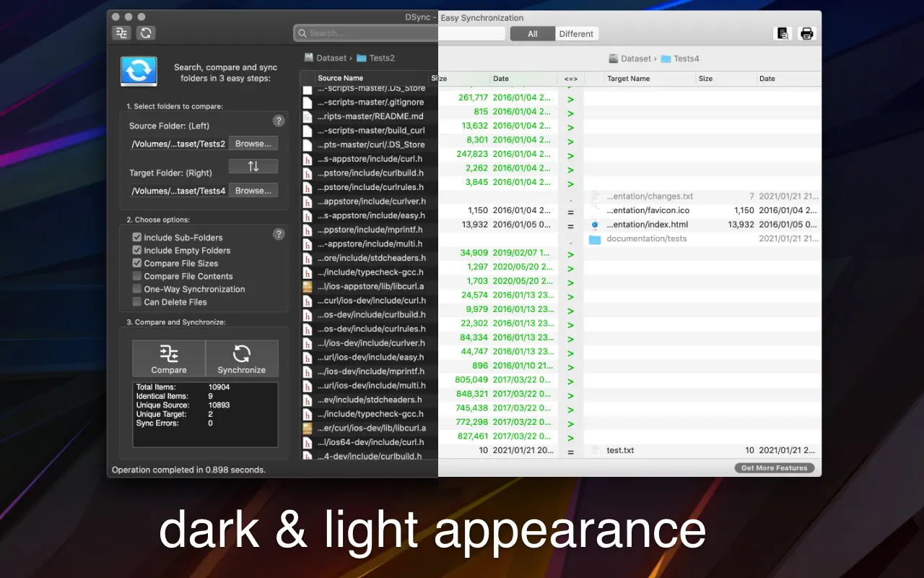The height and width of the screenshot is (578, 924).
Task: Click the Source Folder path field
Action: (x=178, y=144)
